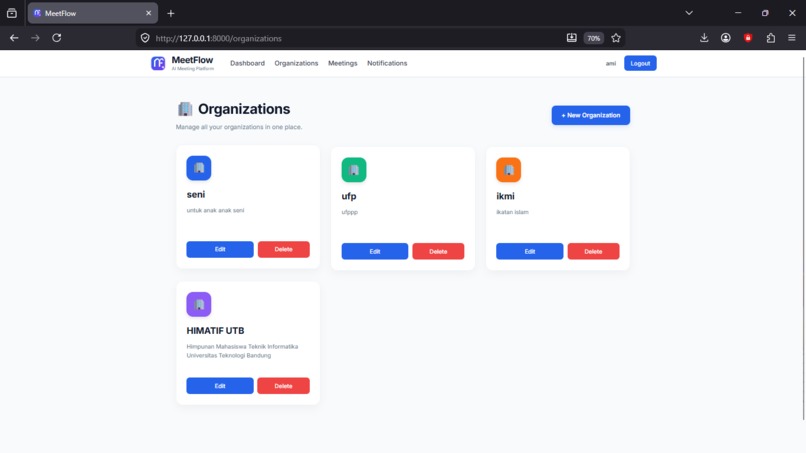Open the browser downloads icon

[x=704, y=38]
